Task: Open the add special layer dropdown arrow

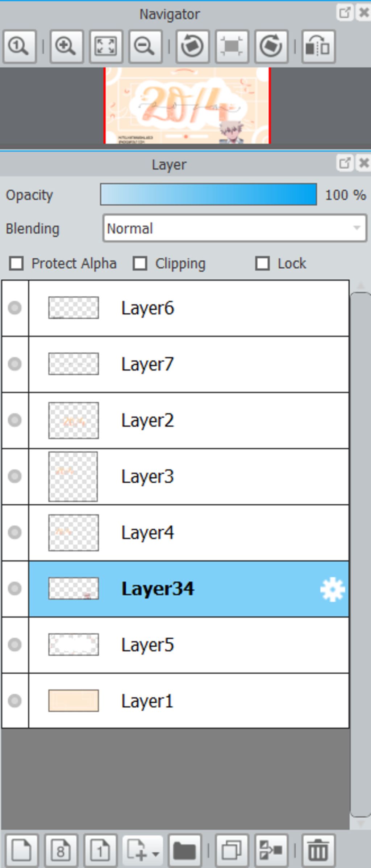Action: [x=156, y=854]
